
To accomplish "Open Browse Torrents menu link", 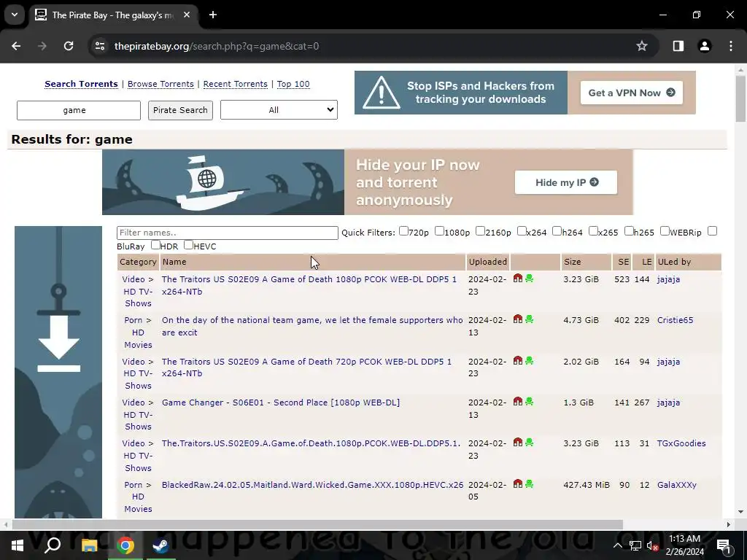I will pos(160,84).
